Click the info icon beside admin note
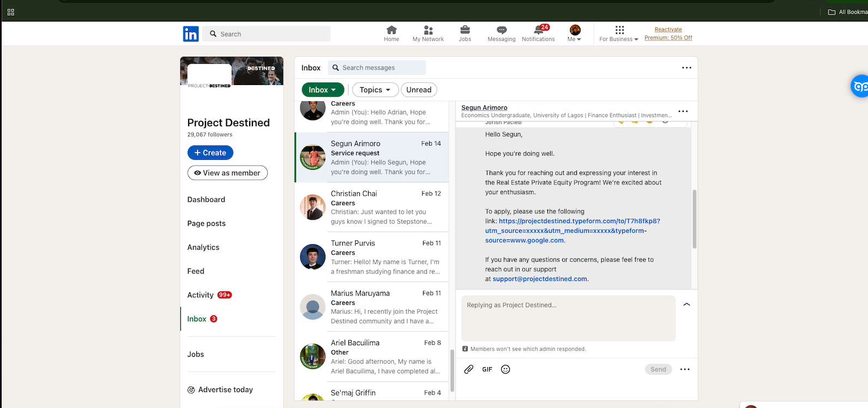 465,349
